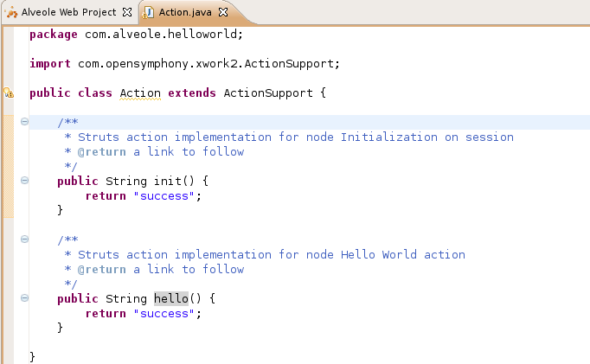Collapse the Javadoc comment above init()

click(24, 122)
